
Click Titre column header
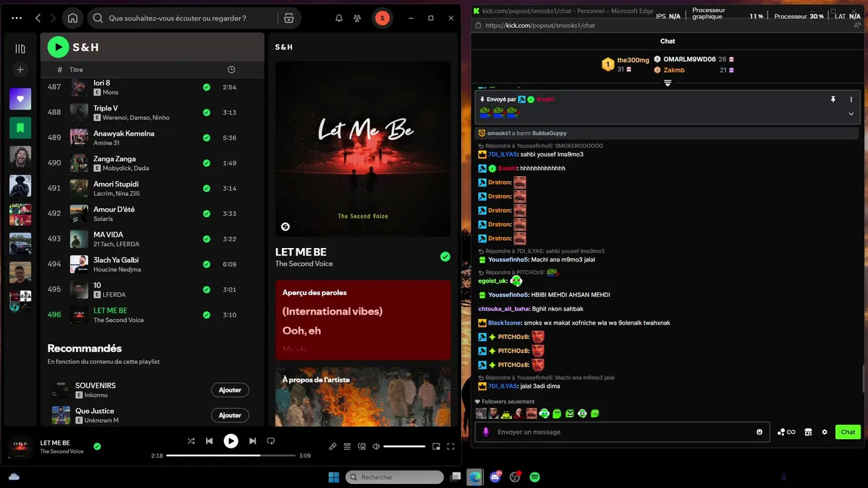[x=76, y=70]
